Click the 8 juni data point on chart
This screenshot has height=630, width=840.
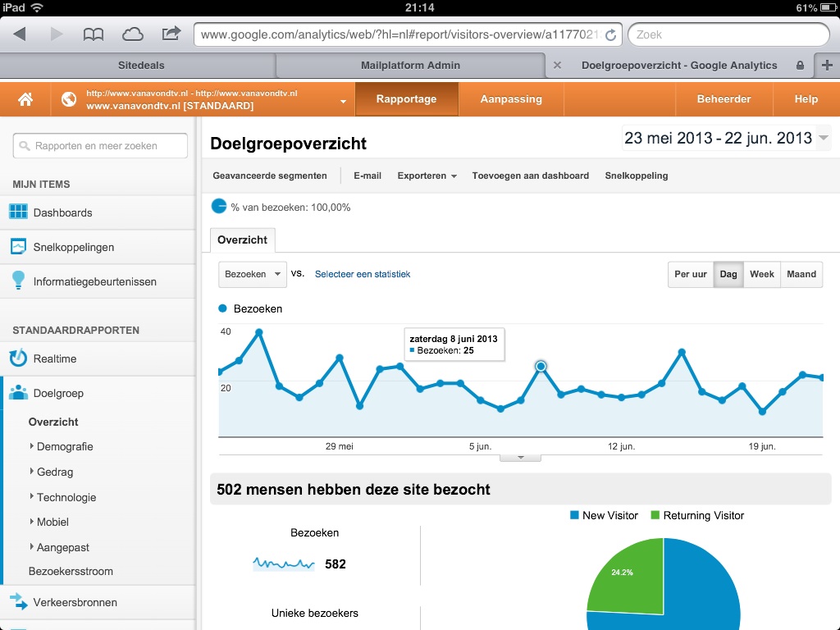pyautogui.click(x=541, y=367)
